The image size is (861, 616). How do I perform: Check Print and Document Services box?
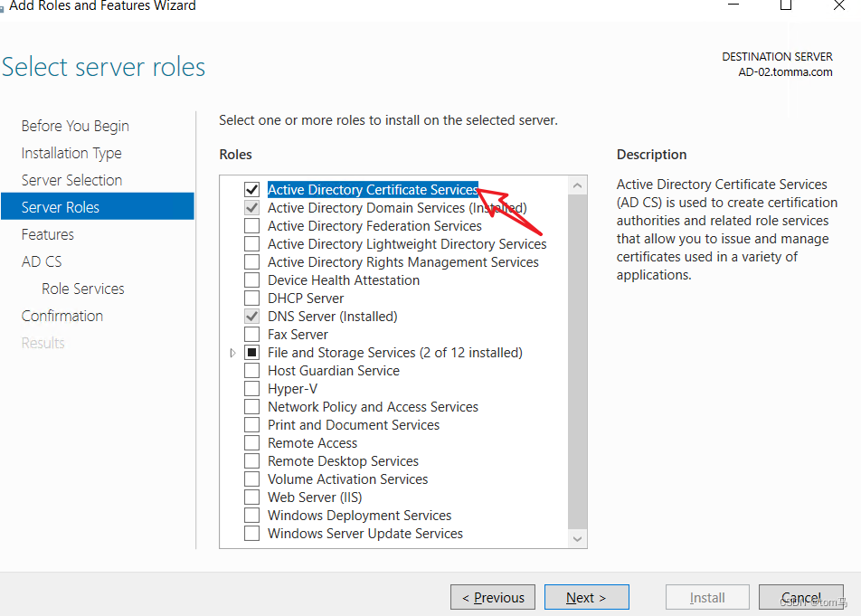pyautogui.click(x=252, y=425)
